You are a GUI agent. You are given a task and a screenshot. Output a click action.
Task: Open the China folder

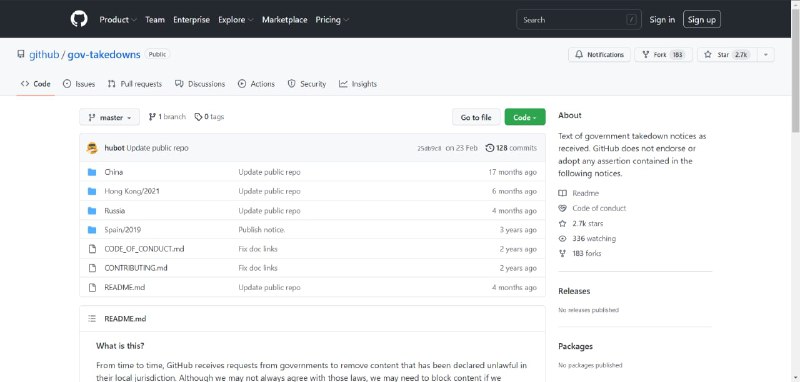tap(113, 172)
